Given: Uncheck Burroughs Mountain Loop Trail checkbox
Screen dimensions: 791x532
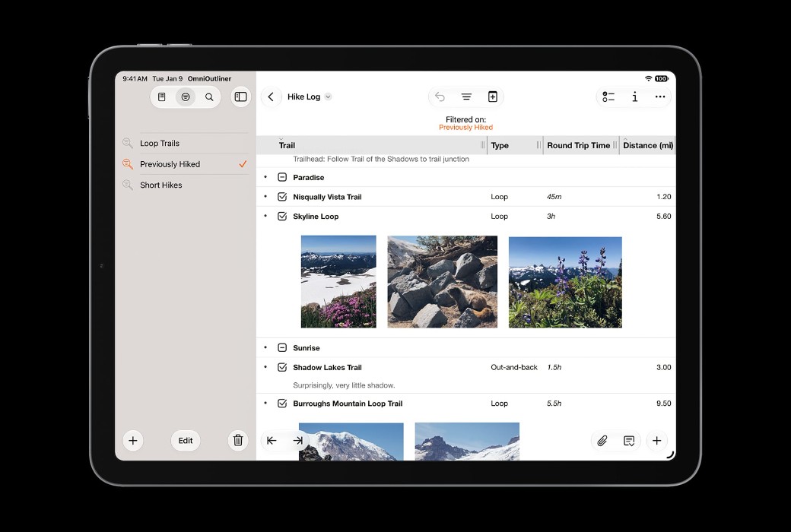Looking at the screenshot, I should 282,404.
